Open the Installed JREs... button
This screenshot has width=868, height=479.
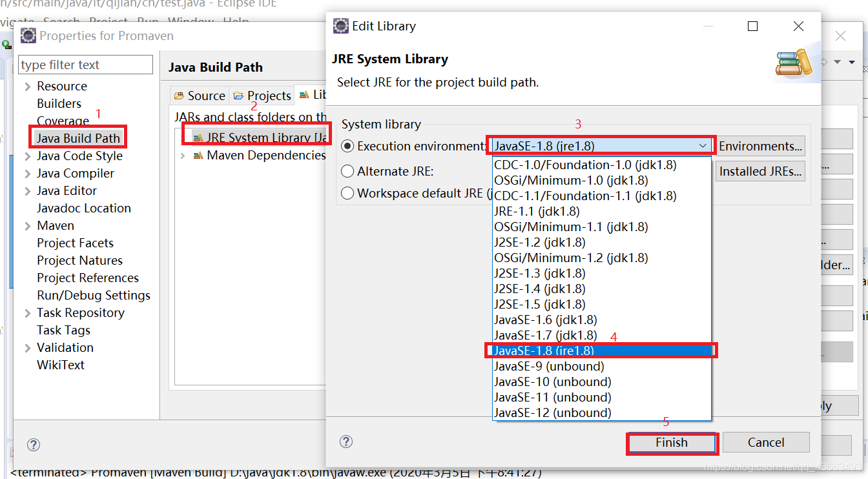[x=760, y=171]
